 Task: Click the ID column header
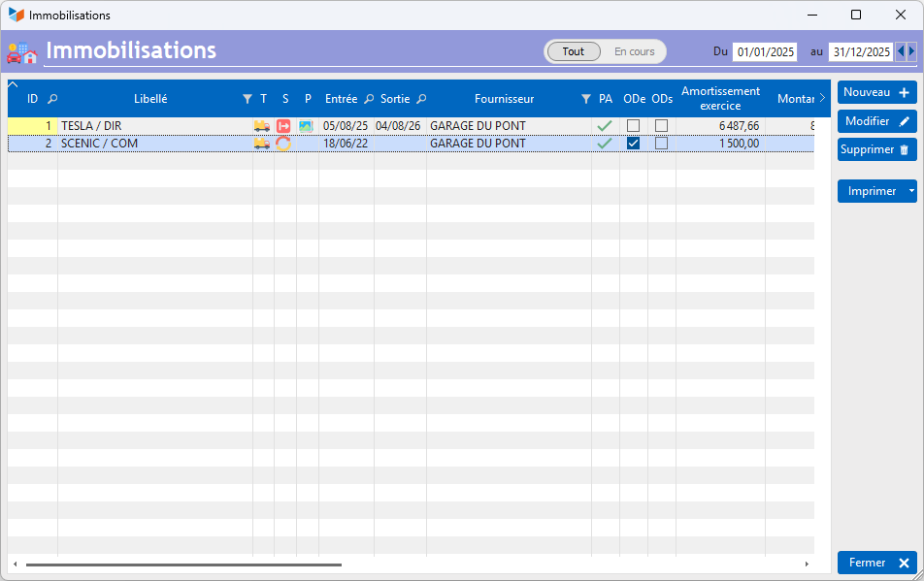point(32,99)
